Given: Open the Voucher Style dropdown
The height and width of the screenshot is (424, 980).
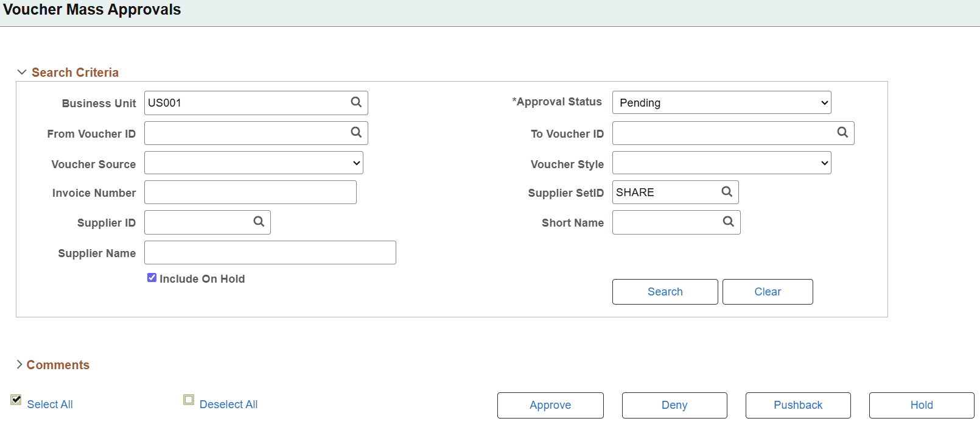Looking at the screenshot, I should (x=722, y=163).
